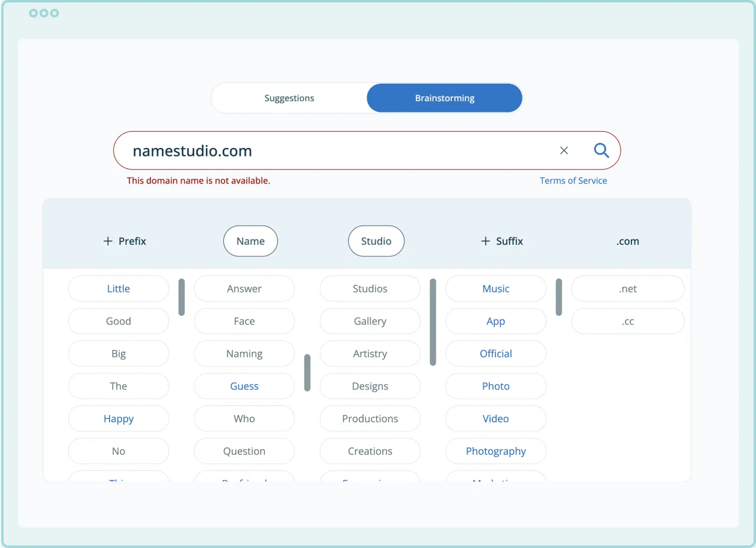Image resolution: width=756 pixels, height=548 pixels.
Task: Click the search magnifying glass icon
Action: [x=601, y=150]
